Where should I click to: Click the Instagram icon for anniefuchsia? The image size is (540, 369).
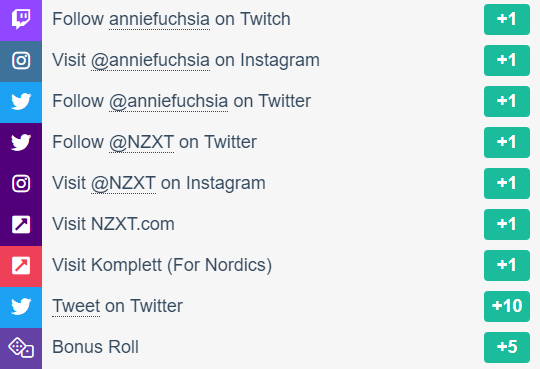click(x=21, y=61)
